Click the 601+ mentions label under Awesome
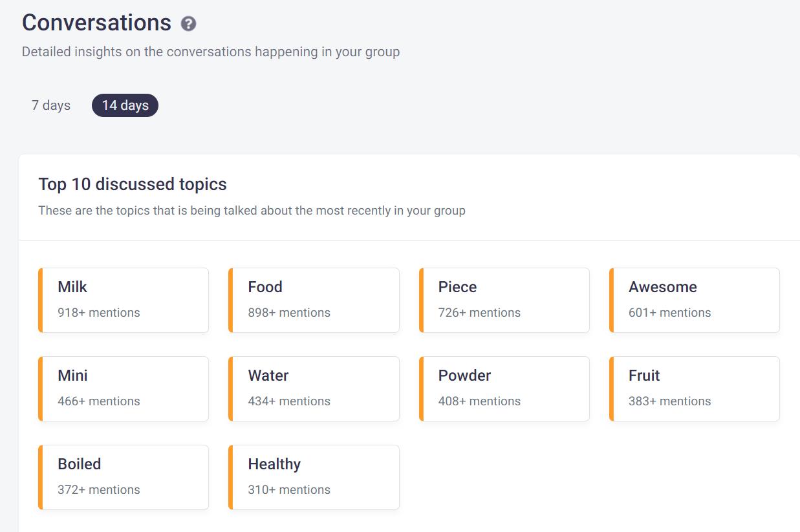This screenshot has height=532, width=800. click(670, 312)
